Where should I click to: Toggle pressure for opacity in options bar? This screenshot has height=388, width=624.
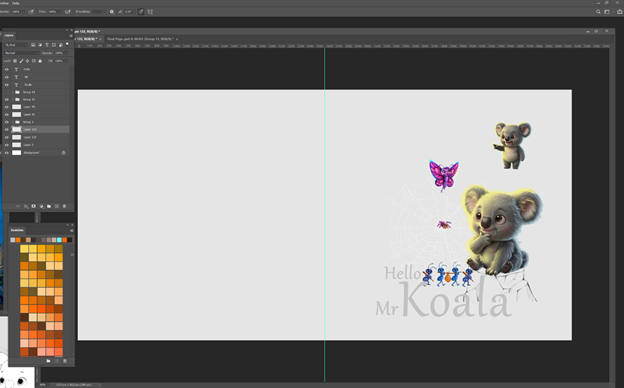coord(31,12)
